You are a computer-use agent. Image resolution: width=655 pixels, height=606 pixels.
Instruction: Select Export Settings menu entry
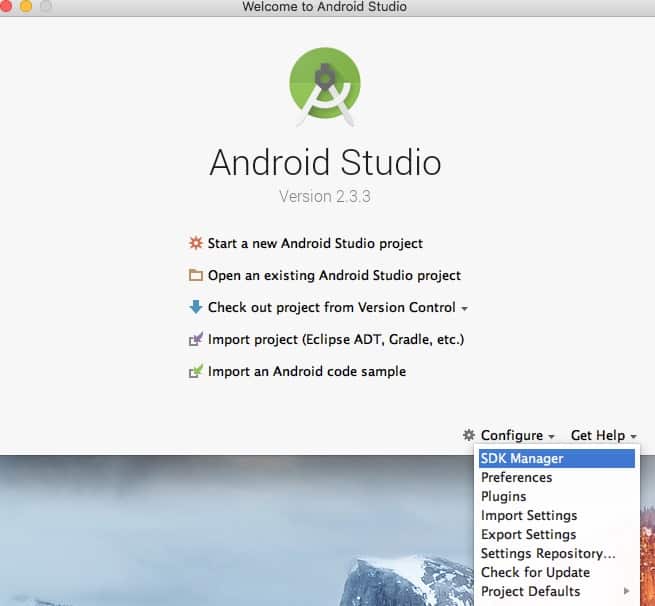[557, 534]
